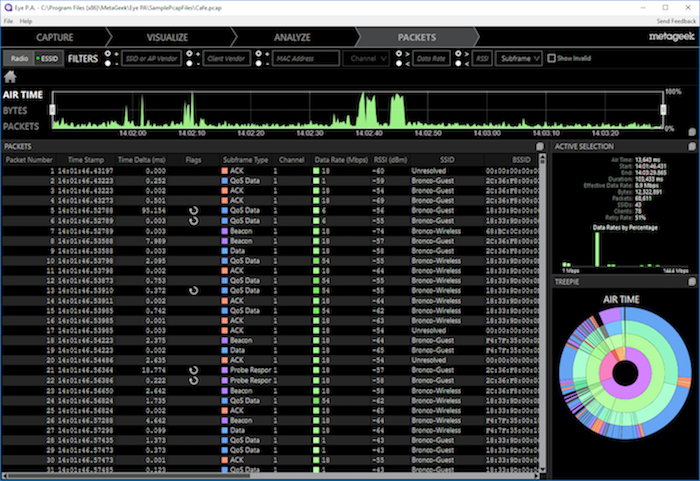
Task: Click the retry flag icon on packet 21
Action: click(193, 370)
